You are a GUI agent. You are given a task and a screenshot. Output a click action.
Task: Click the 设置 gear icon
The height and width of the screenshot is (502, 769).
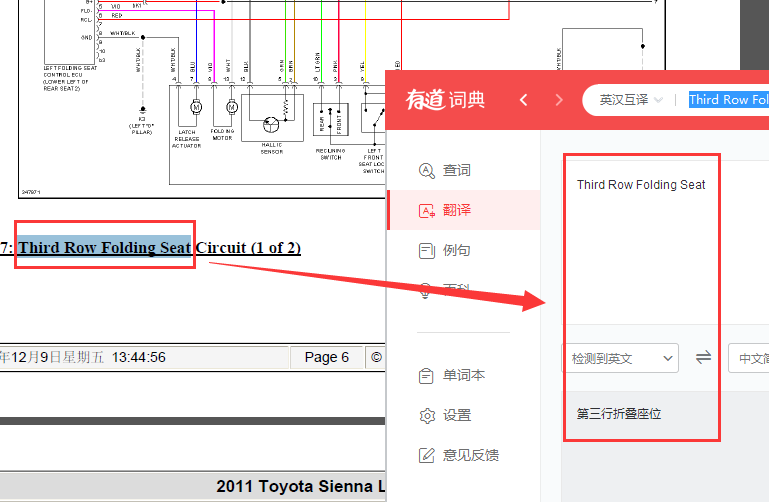pos(427,416)
